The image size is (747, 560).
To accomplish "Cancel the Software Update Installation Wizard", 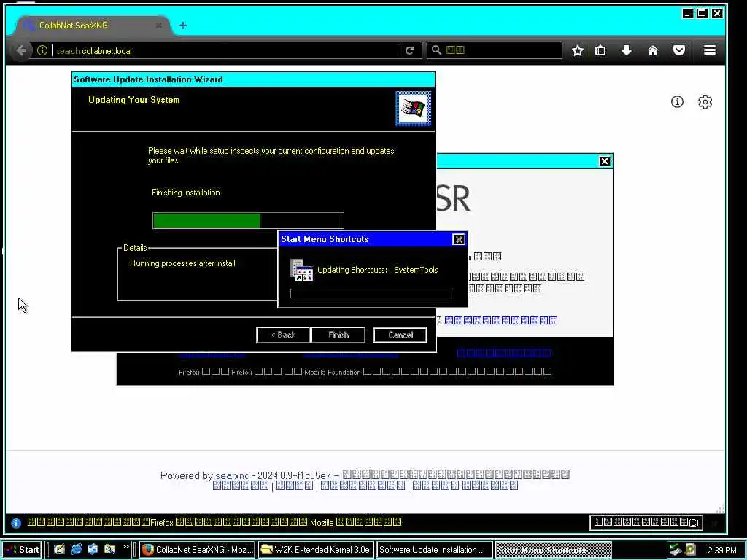I will (x=400, y=335).
